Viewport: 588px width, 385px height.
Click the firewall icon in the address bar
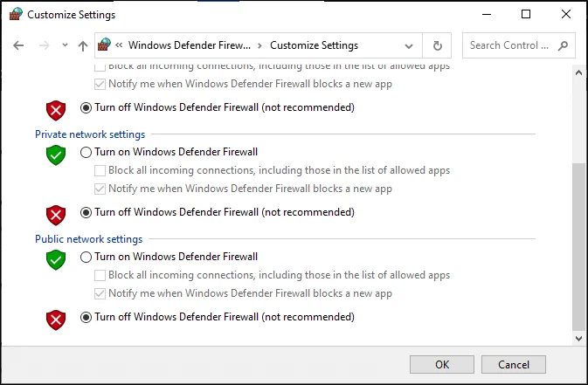point(104,45)
